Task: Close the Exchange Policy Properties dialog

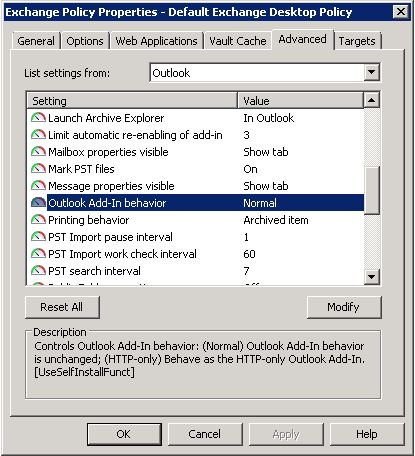Action: click(401, 12)
